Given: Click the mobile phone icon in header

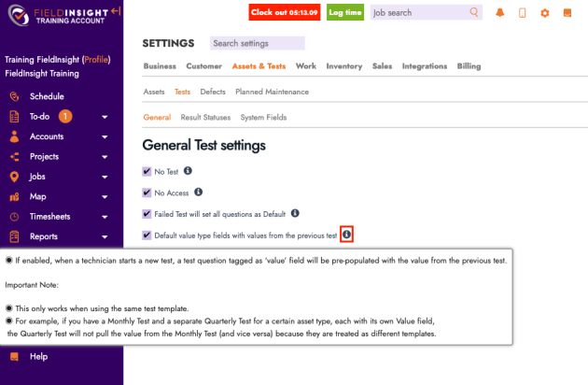Looking at the screenshot, I should pos(522,13).
